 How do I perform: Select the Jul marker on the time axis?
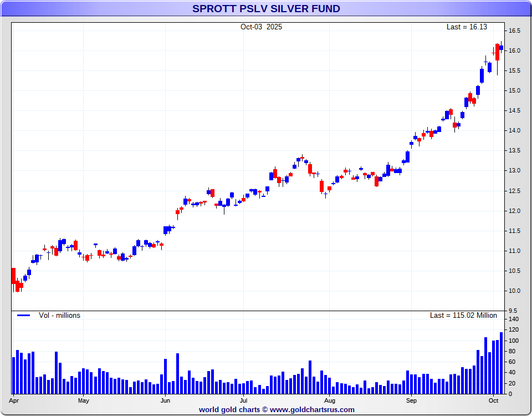click(244, 400)
